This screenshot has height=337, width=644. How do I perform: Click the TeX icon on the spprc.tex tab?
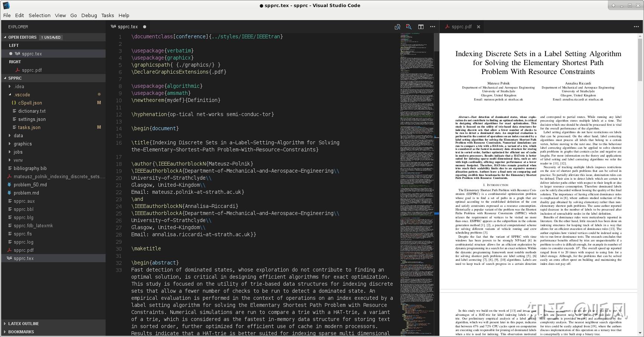point(113,26)
